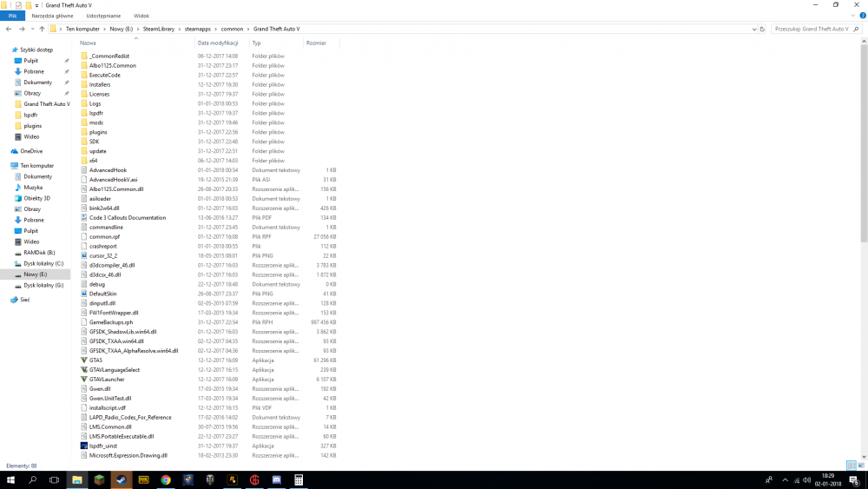
Task: Launch Google Chrome from the taskbar
Action: tap(166, 480)
